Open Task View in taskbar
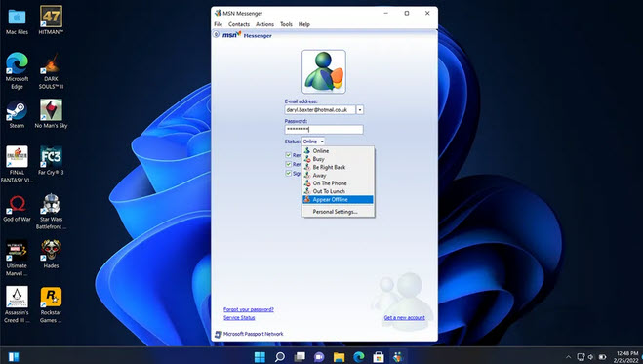This screenshot has width=643, height=364. (x=300, y=357)
